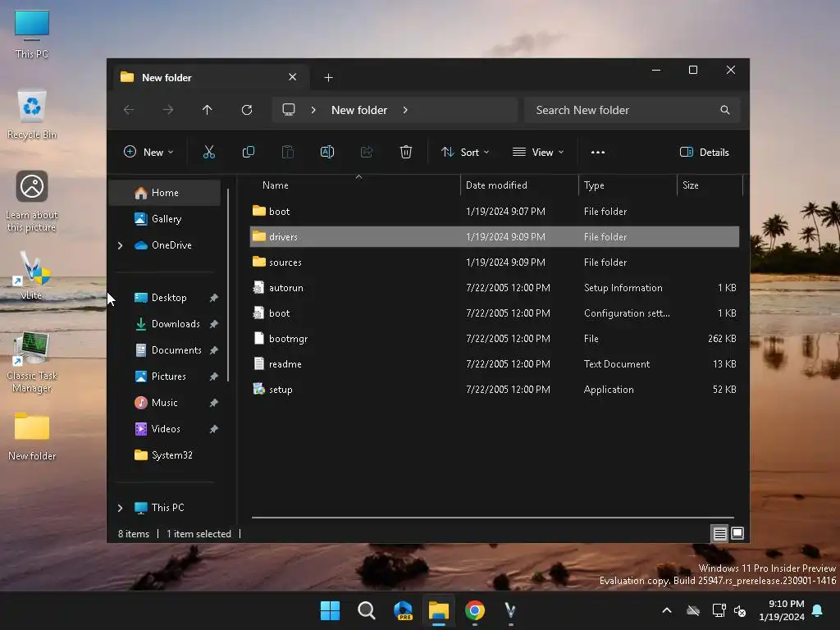Image resolution: width=840 pixels, height=630 pixels.
Task: Add a new Explorer tab
Action: (328, 78)
